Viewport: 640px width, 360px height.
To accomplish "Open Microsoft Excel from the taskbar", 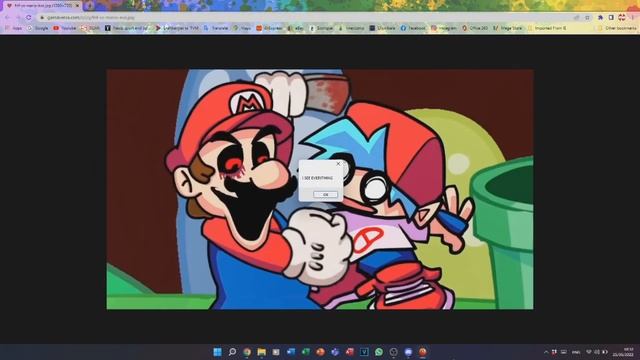I will point(306,352).
